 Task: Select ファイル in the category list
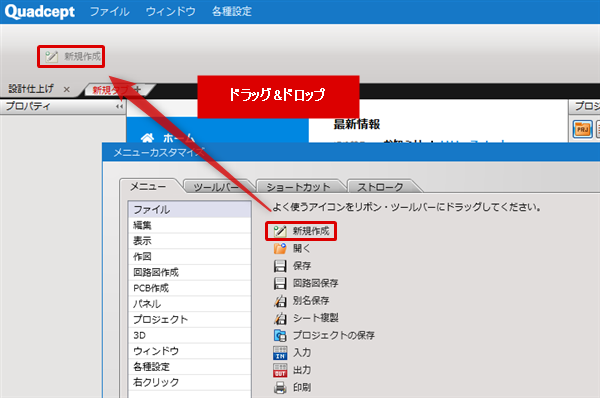[190, 210]
